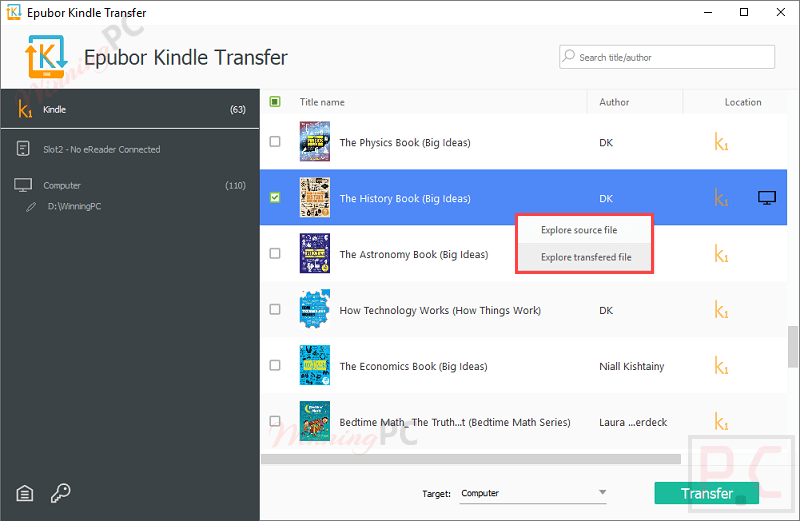Sort by Location column header
Image resolution: width=800 pixels, height=521 pixels.
[743, 102]
